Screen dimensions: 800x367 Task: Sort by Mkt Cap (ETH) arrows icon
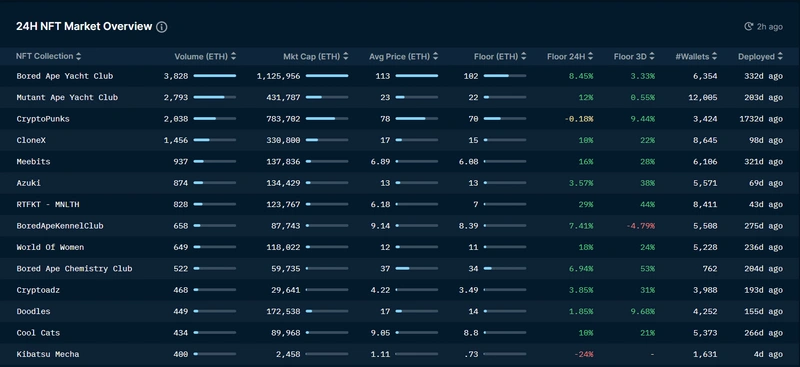[346, 57]
